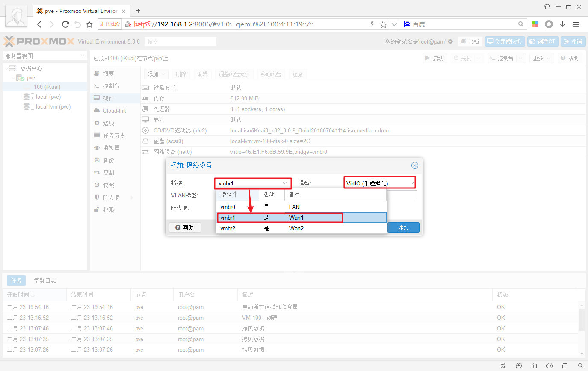Click the 帮助 button in the dialog

pyautogui.click(x=185, y=227)
